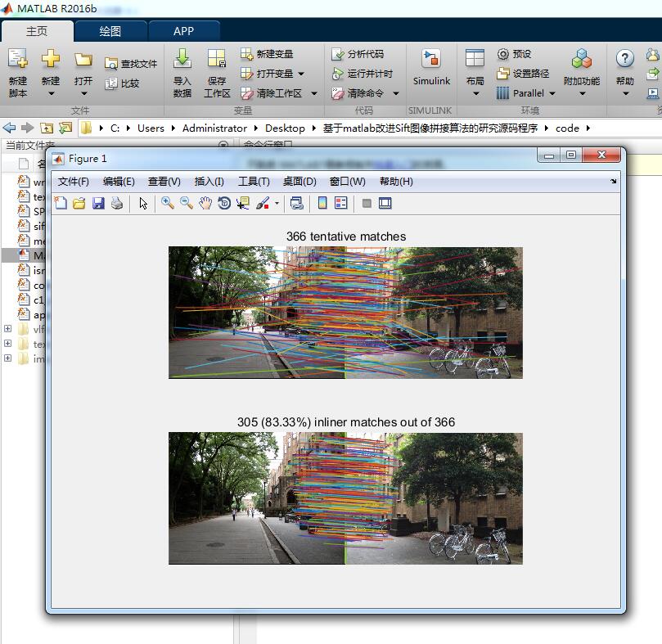This screenshot has height=644, width=662.
Task: Insert a legend via toolbar icon
Action: coord(340,204)
